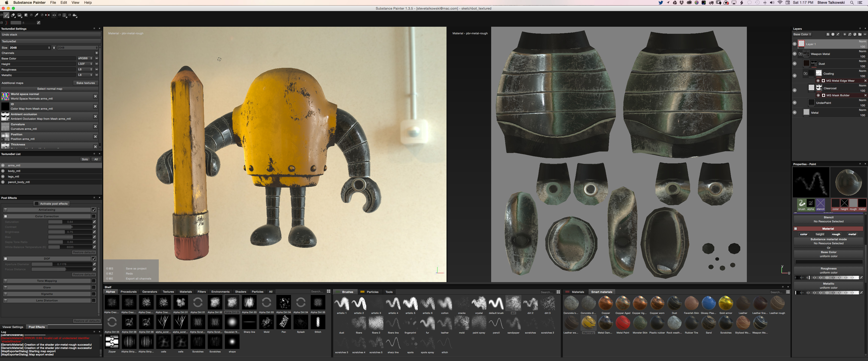Remove the Height channel
The width and height of the screenshot is (868, 361).
[97, 64]
